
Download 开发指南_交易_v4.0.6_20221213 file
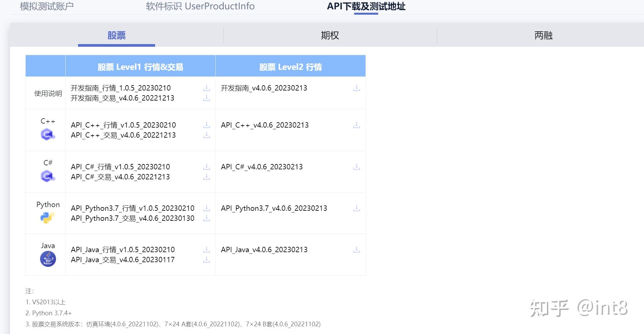coord(206,98)
